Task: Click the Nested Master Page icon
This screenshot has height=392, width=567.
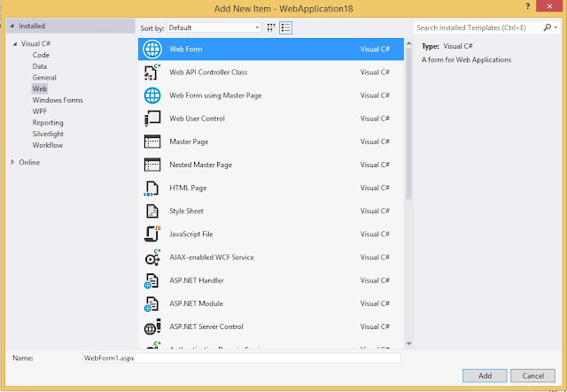Action: (152, 165)
